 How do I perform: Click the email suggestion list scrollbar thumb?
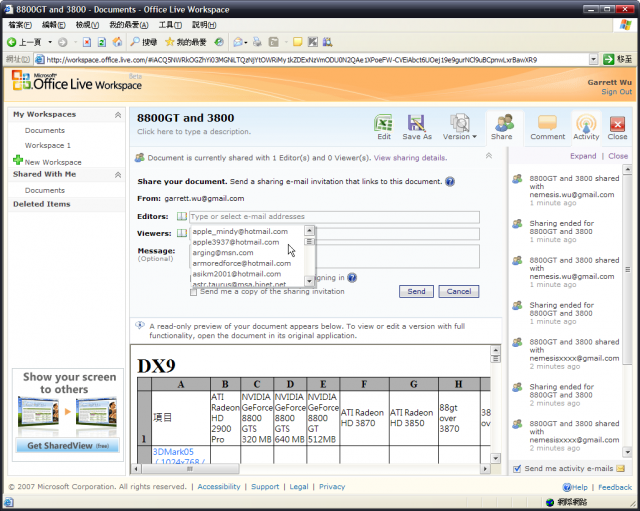[x=309, y=242]
